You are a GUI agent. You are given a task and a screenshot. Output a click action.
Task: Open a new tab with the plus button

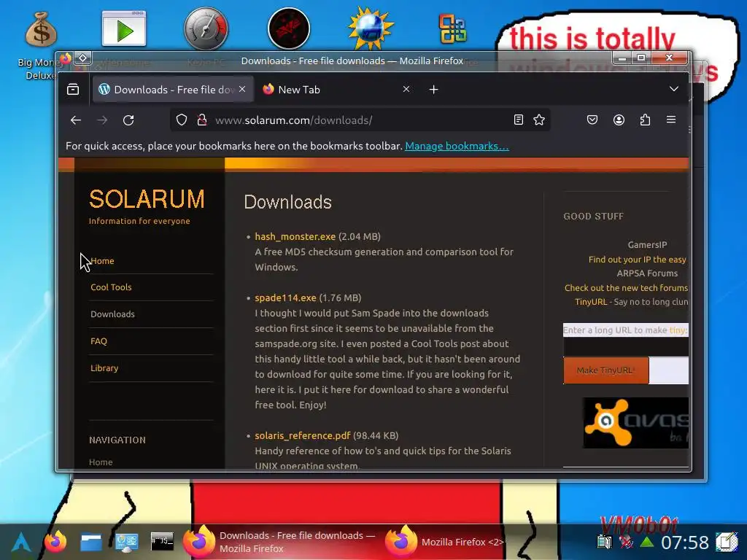pyautogui.click(x=433, y=90)
